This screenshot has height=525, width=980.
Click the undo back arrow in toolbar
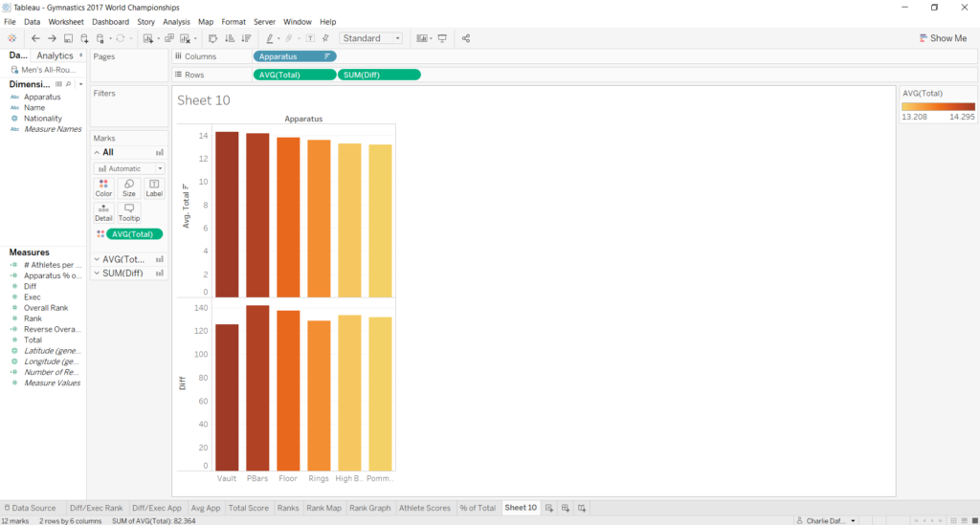35,38
